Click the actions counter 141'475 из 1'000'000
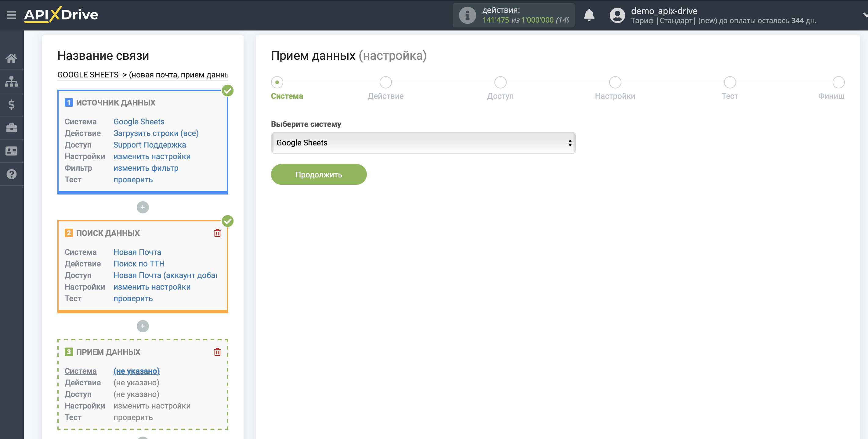The width and height of the screenshot is (868, 439). point(525,20)
